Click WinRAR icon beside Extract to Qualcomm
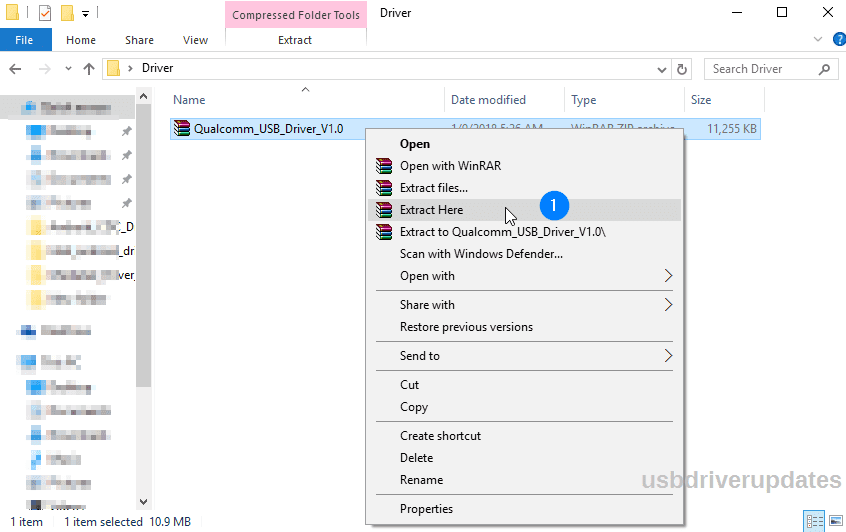Image resolution: width=846 pixels, height=532 pixels. point(384,232)
